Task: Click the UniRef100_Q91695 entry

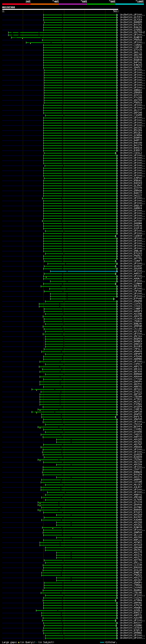Action: pyautogui.click(x=131, y=268)
